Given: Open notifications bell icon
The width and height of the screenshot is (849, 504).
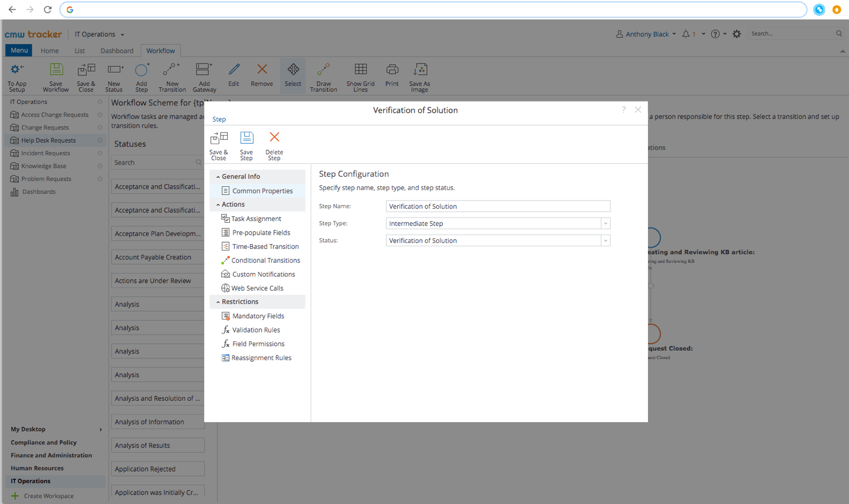Looking at the screenshot, I should [x=686, y=34].
